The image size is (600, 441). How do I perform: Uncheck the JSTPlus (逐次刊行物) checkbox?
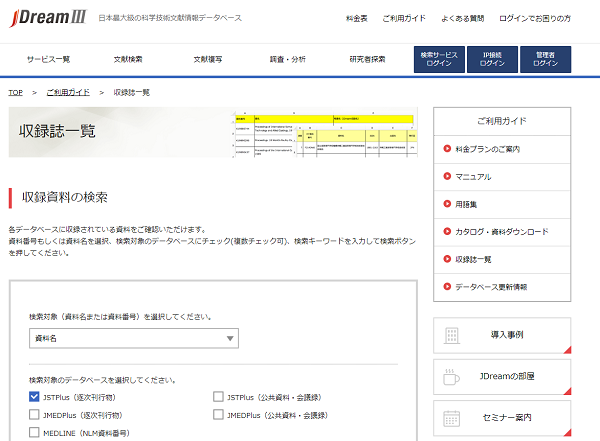[x=35, y=397]
